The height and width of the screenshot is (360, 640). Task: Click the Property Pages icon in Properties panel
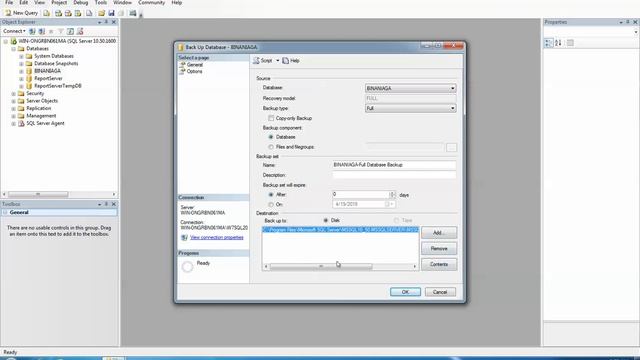coord(570,43)
